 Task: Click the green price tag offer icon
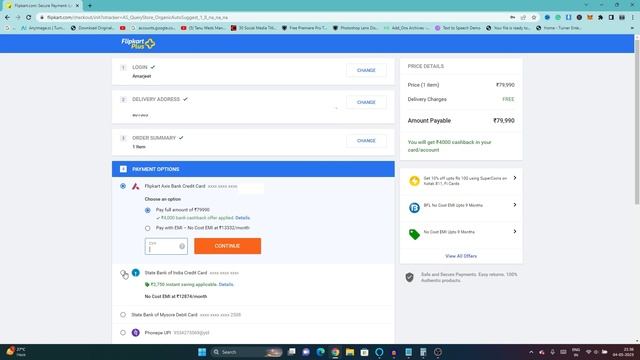coord(414,234)
